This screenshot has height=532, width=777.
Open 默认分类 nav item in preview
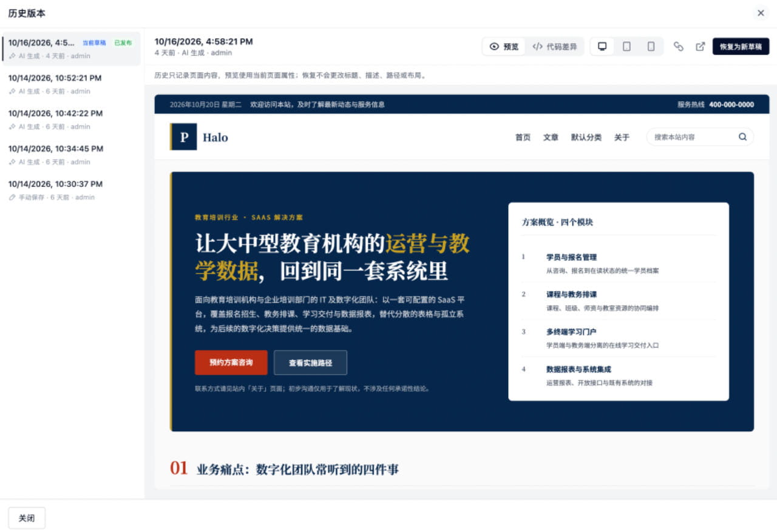(586, 138)
